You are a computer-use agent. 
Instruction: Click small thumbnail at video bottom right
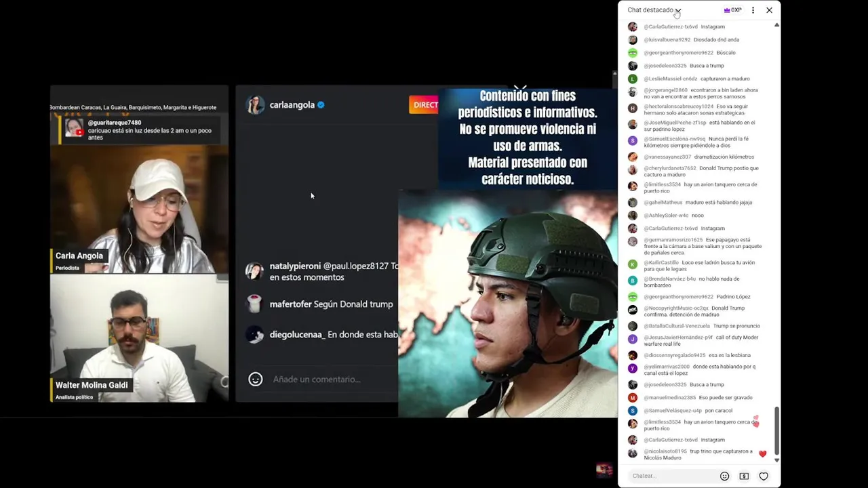pos(604,470)
